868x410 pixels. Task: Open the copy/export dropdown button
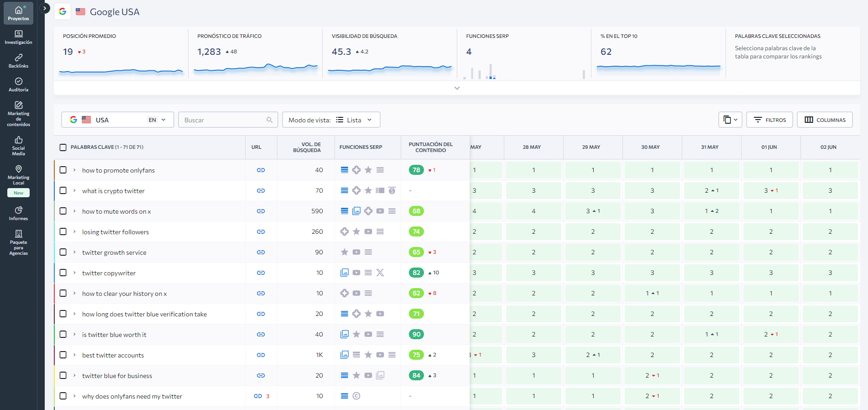tap(730, 120)
